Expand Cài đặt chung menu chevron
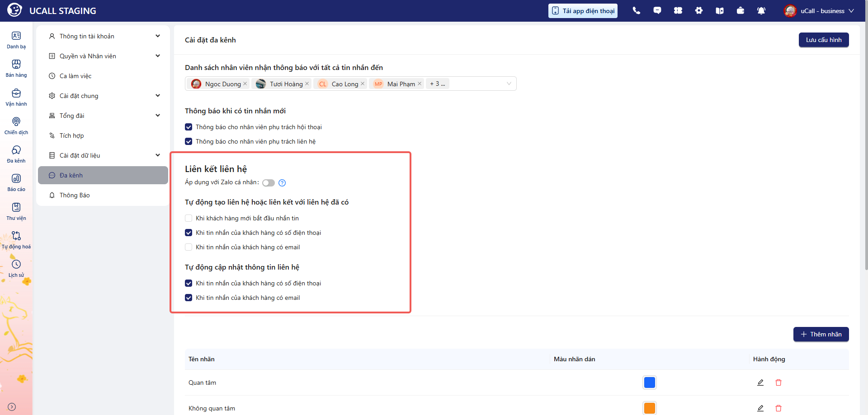868x415 pixels. [x=158, y=96]
